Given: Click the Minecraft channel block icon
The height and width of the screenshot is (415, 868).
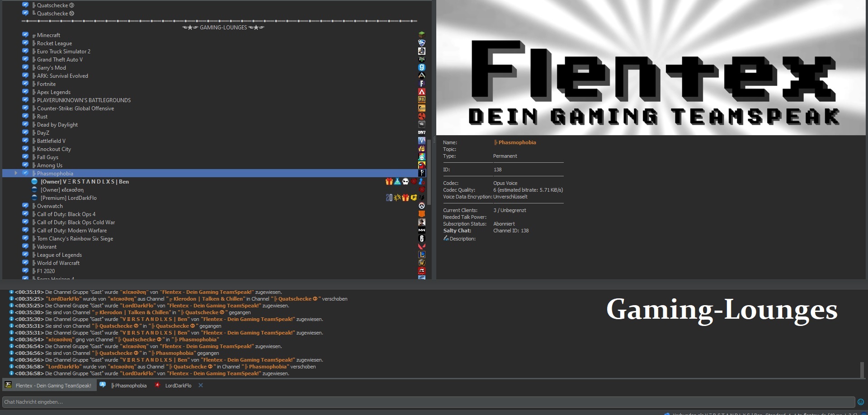Looking at the screenshot, I should (x=421, y=35).
